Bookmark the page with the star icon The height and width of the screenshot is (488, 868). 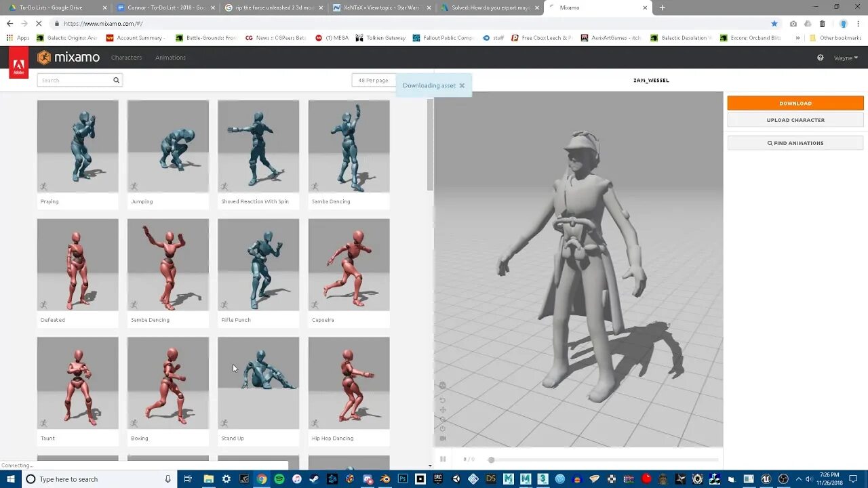click(x=774, y=23)
